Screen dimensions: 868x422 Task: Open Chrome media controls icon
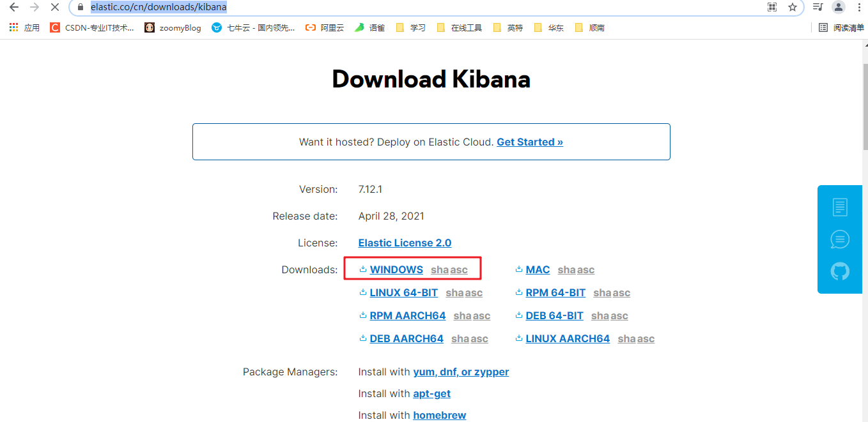tap(818, 7)
